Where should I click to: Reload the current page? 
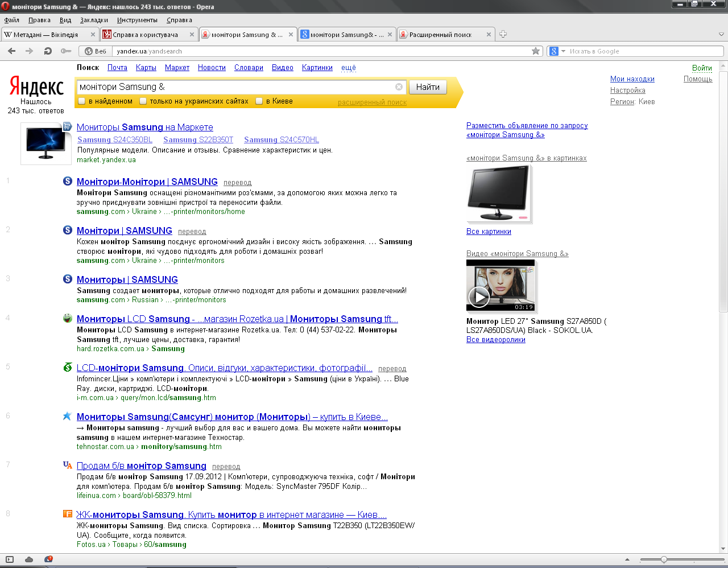pos(48,51)
